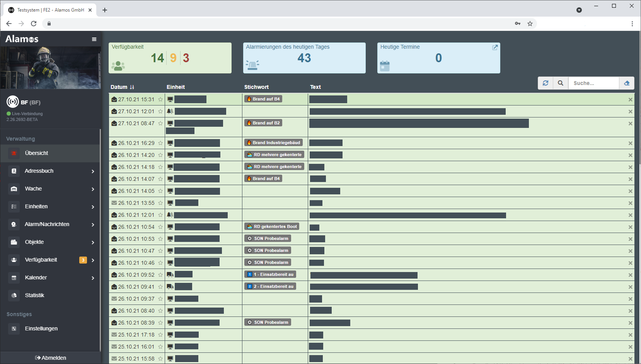Open the browser three-dot menu
Viewport: 641px width, 364px height.
[x=632, y=24]
